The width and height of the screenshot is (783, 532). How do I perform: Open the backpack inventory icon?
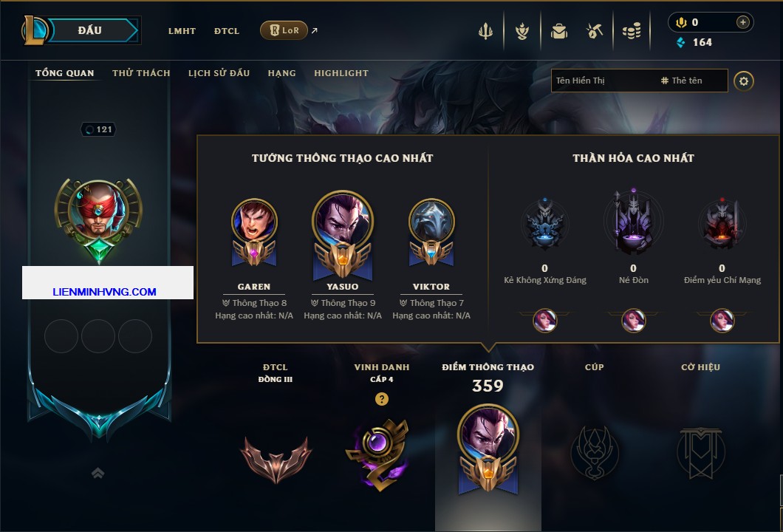click(558, 32)
